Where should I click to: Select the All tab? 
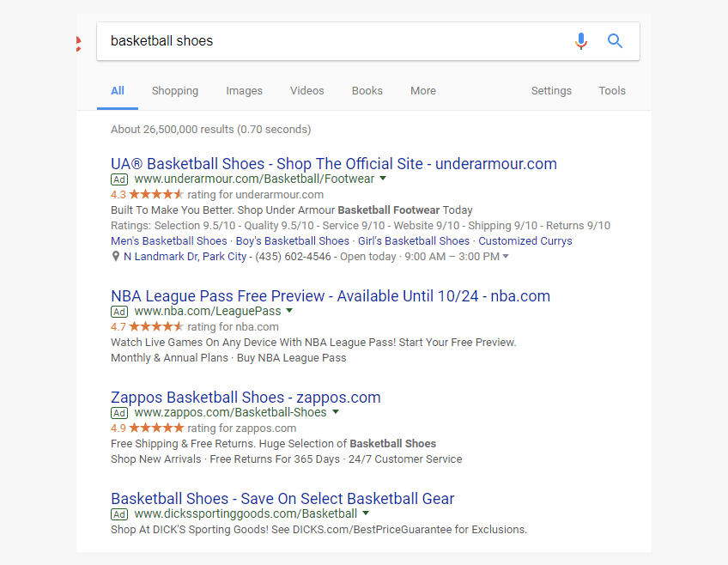[x=118, y=91]
